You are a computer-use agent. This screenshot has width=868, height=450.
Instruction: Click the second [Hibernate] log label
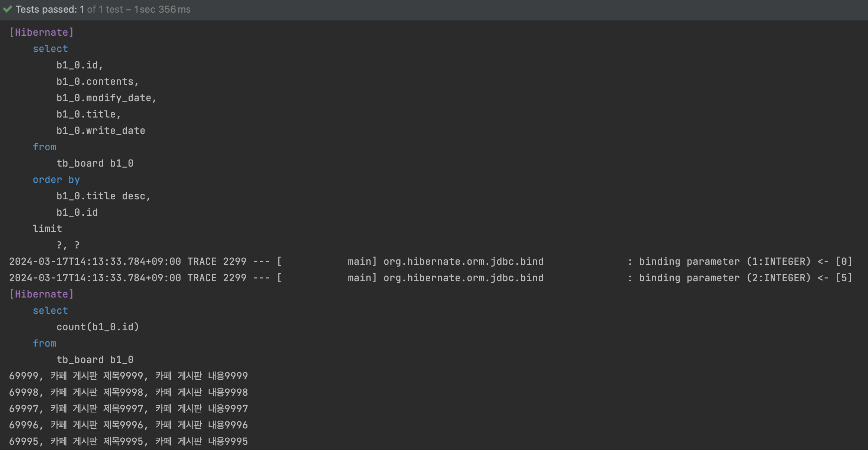(42, 294)
